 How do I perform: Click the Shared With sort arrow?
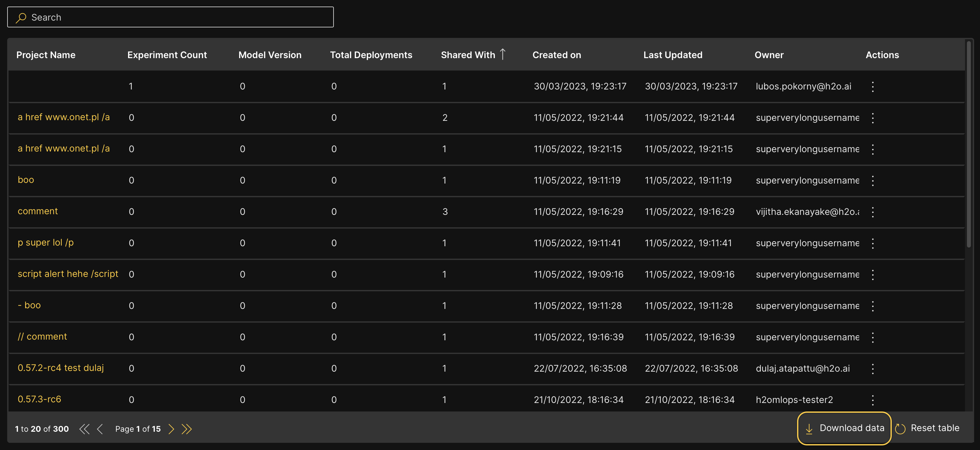pyautogui.click(x=502, y=55)
